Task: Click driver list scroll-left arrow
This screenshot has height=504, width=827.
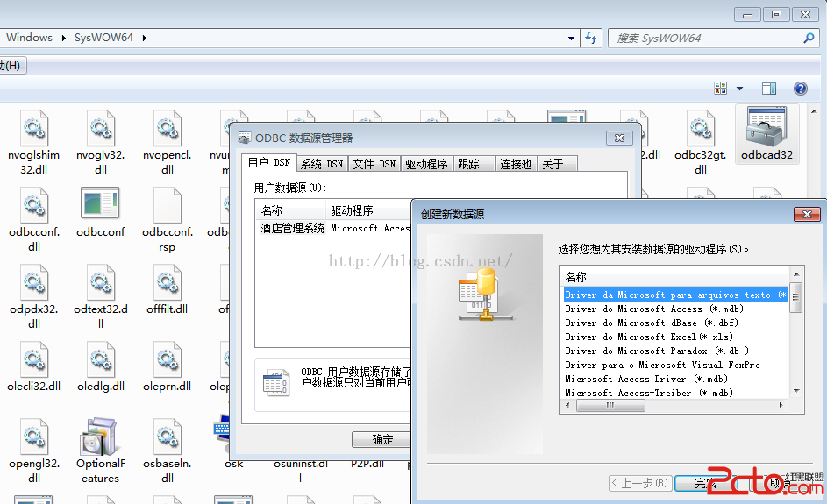Action: tap(568, 405)
